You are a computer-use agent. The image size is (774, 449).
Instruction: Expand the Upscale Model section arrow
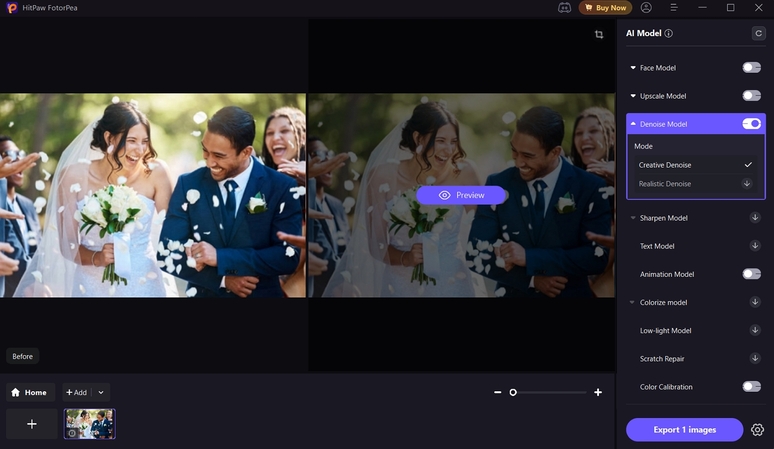633,96
